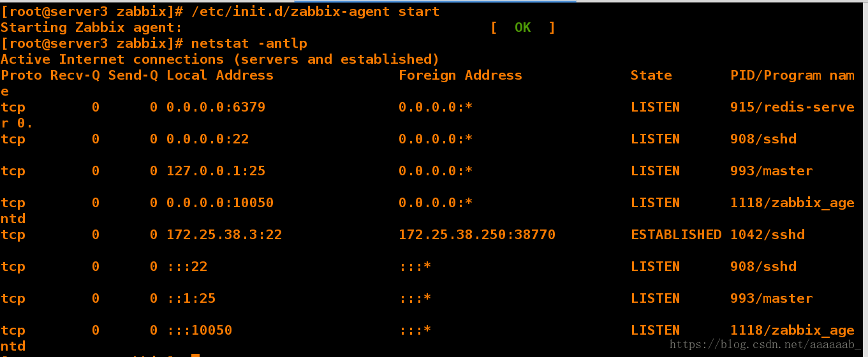Click the 'Starting Zabbix agent:' line
The height and width of the screenshot is (357, 868).
coord(92,27)
